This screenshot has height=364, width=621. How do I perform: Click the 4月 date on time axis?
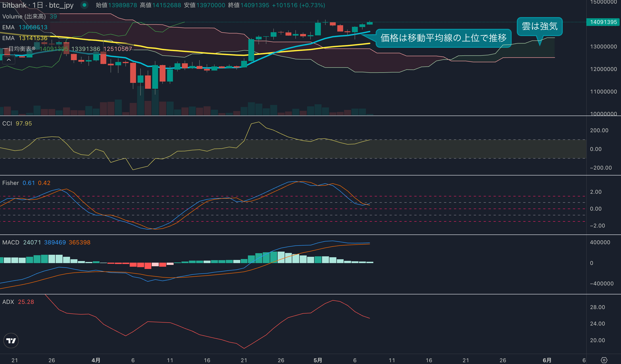pos(96,360)
